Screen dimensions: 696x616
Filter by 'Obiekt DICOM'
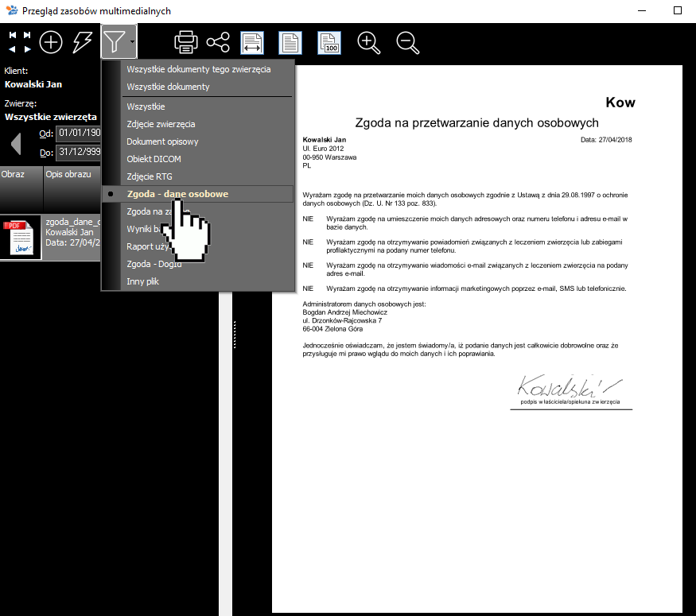click(x=198, y=159)
